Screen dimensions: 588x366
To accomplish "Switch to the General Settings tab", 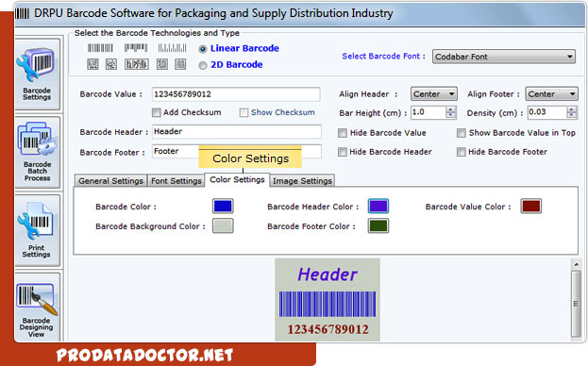I will (110, 180).
